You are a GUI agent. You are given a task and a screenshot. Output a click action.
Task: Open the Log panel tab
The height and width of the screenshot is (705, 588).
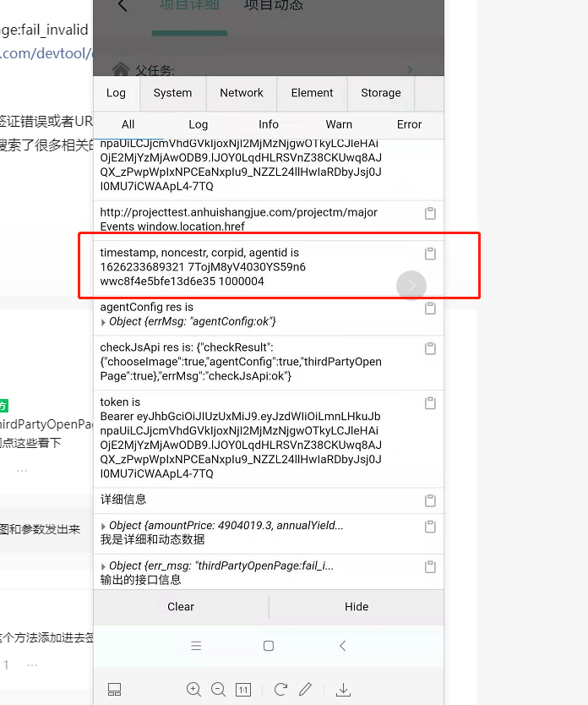tap(116, 93)
